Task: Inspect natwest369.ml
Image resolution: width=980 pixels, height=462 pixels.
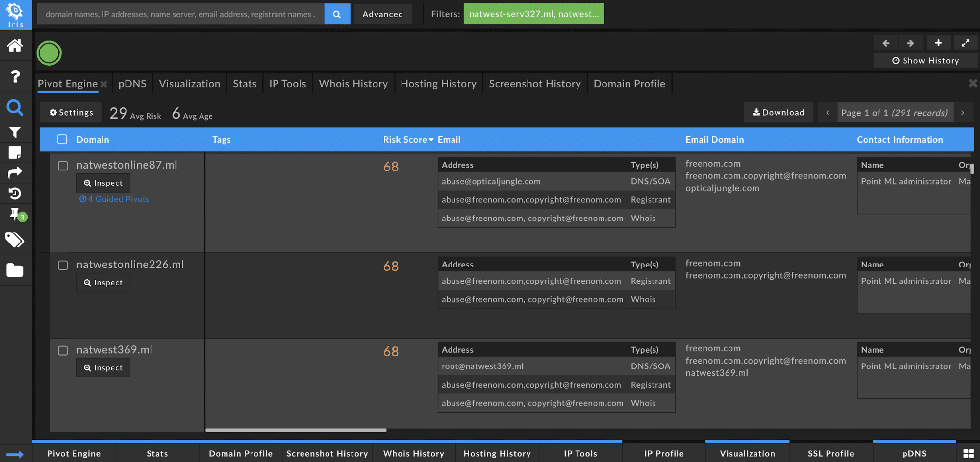Action: [103, 368]
